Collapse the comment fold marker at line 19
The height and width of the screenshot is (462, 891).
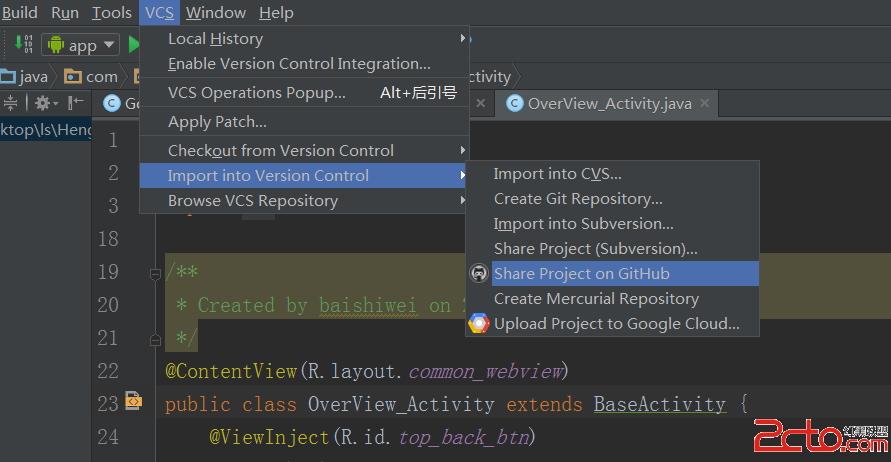click(x=156, y=273)
